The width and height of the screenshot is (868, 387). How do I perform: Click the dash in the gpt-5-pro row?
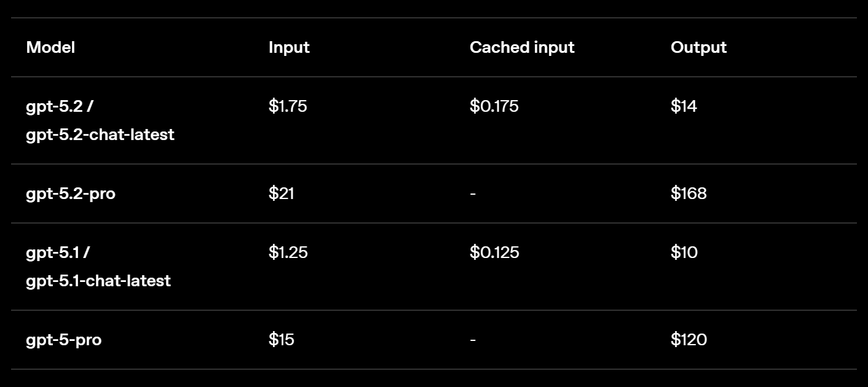click(473, 340)
